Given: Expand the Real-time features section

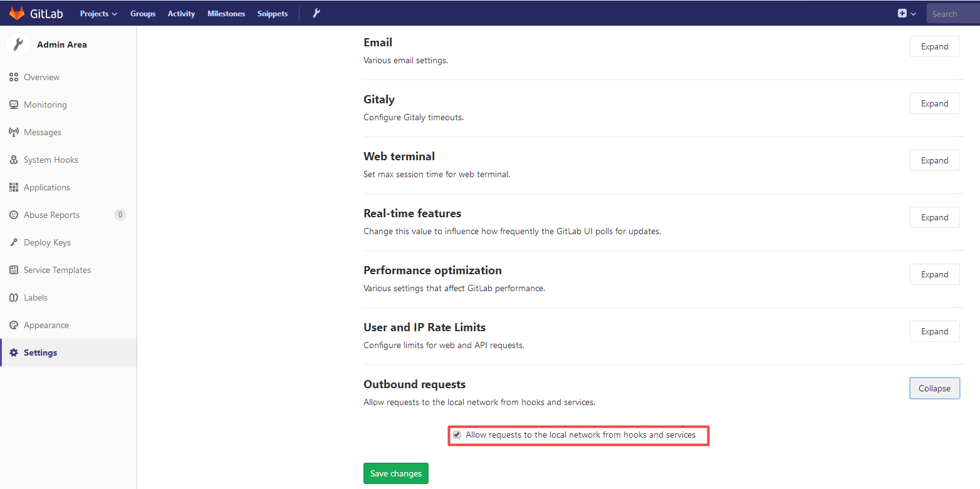Looking at the screenshot, I should coord(934,217).
